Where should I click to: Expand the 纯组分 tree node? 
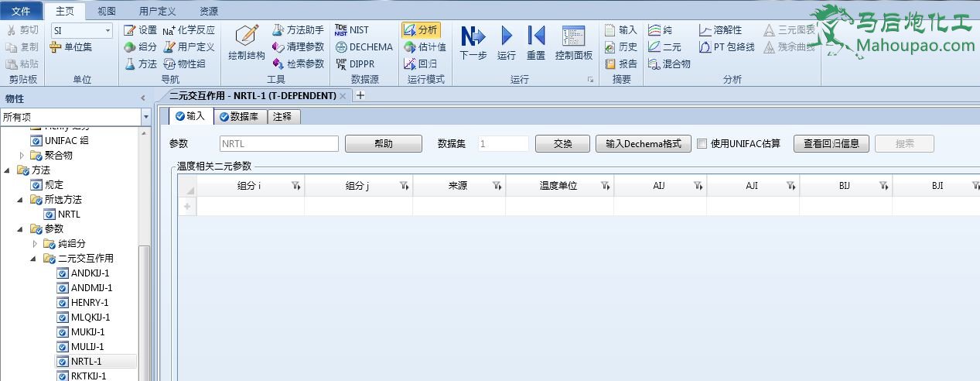34,244
